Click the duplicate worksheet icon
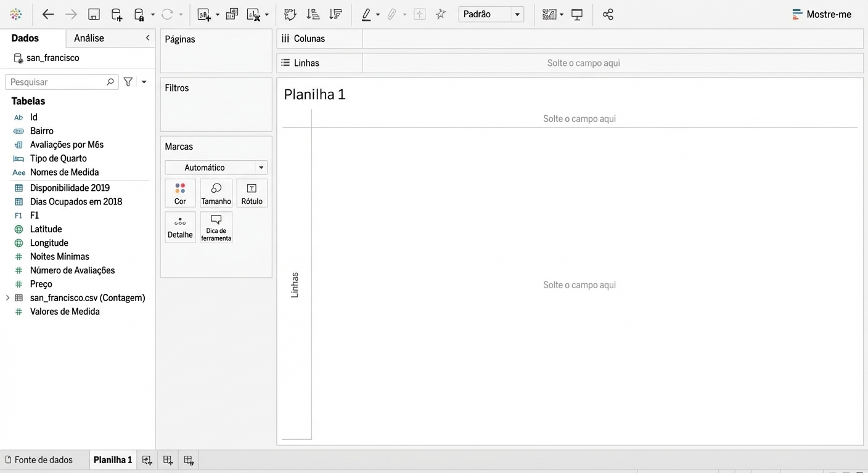This screenshot has width=868, height=473. 232,14
